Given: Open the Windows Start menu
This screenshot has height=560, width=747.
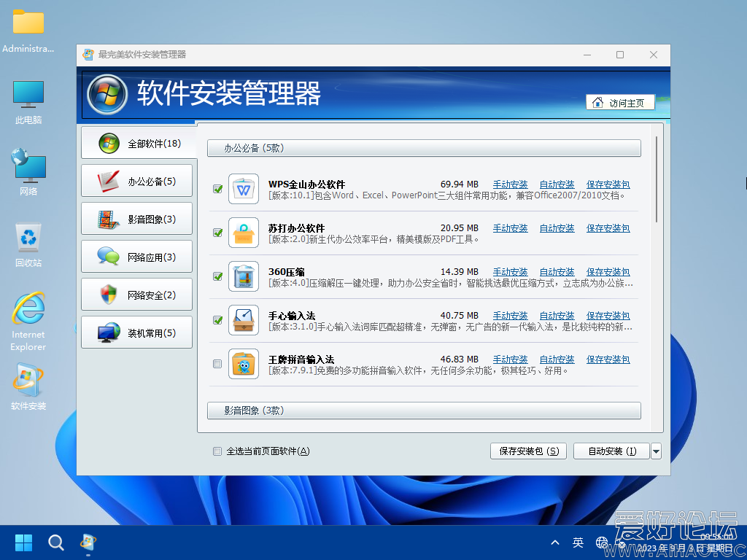Looking at the screenshot, I should (23, 542).
